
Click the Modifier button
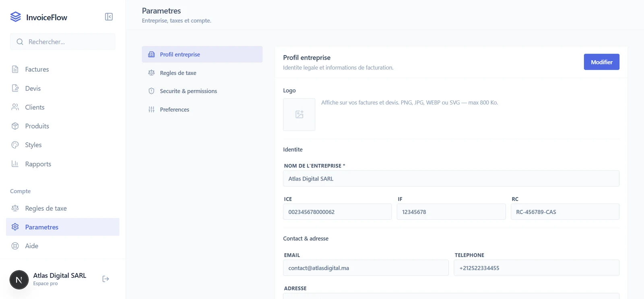[601, 62]
